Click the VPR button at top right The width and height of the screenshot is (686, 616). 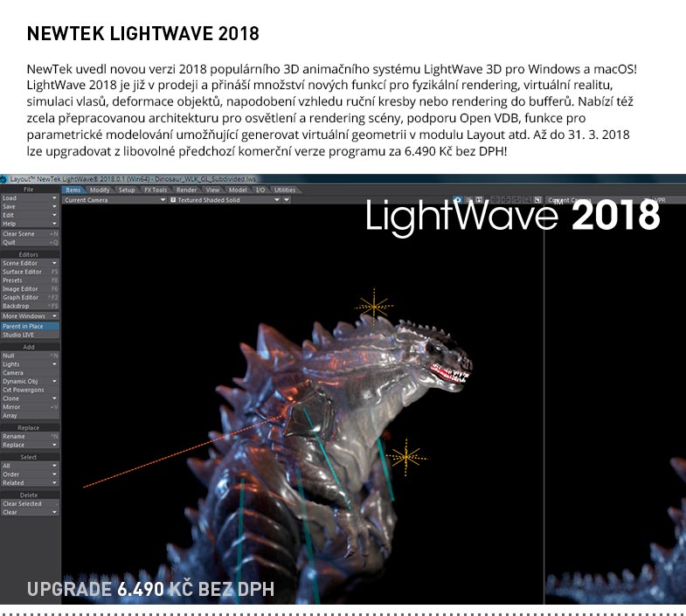(x=659, y=200)
